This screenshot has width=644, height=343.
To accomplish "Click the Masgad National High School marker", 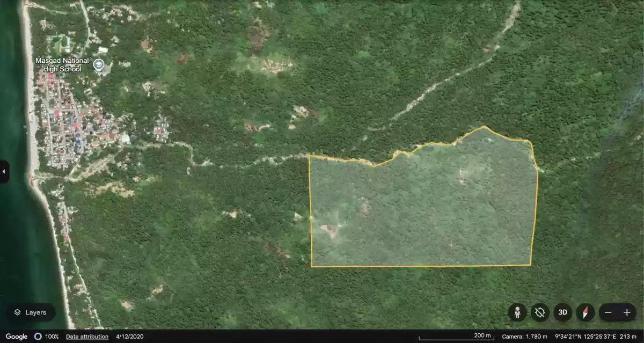I will [98, 65].
